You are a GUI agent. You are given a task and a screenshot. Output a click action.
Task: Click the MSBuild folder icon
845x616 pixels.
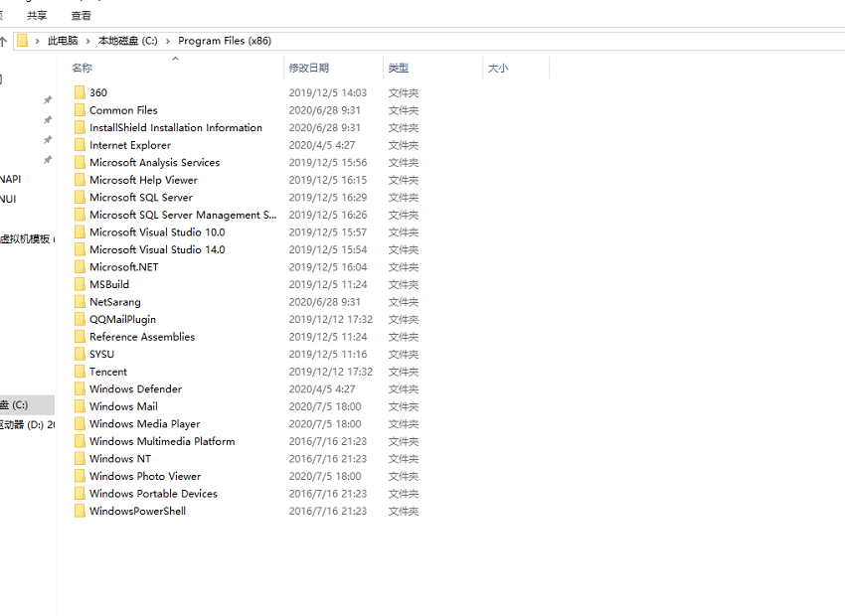[80, 284]
